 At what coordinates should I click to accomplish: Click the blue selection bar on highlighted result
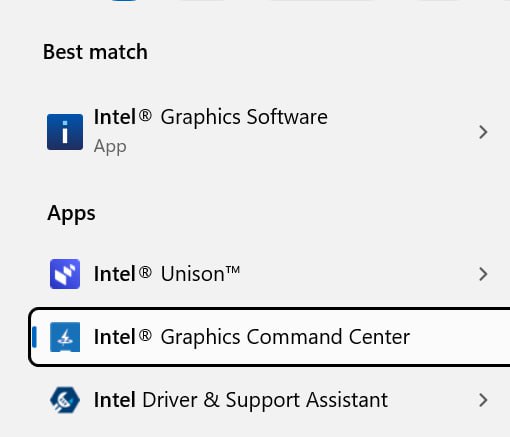point(34,337)
